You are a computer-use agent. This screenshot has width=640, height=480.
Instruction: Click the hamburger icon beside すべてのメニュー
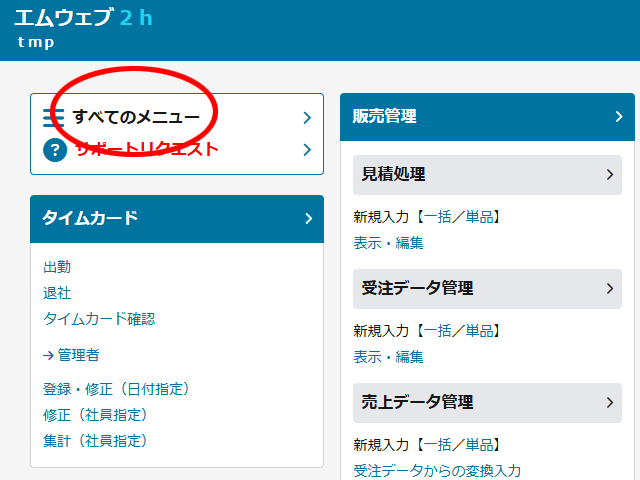click(53, 118)
